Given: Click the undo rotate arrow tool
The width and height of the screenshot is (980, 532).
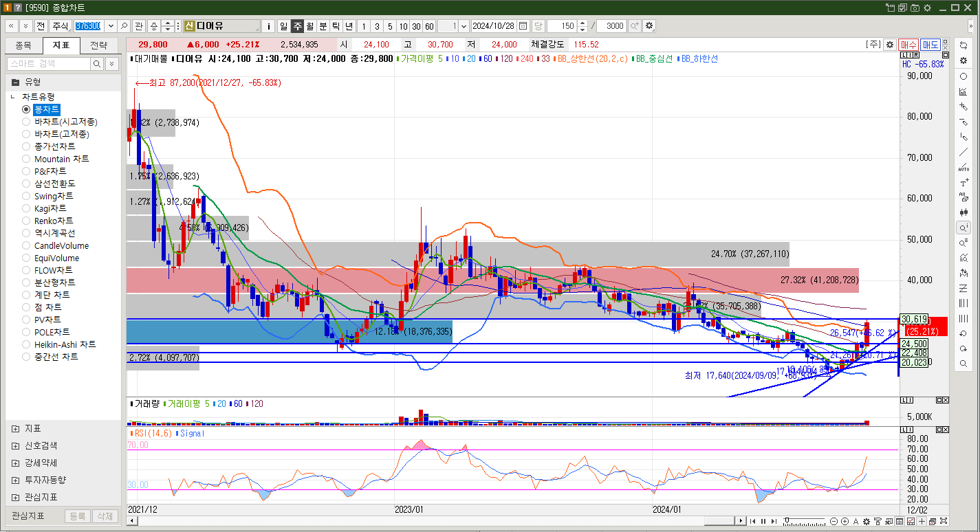Looking at the screenshot, I should pyautogui.click(x=963, y=333).
